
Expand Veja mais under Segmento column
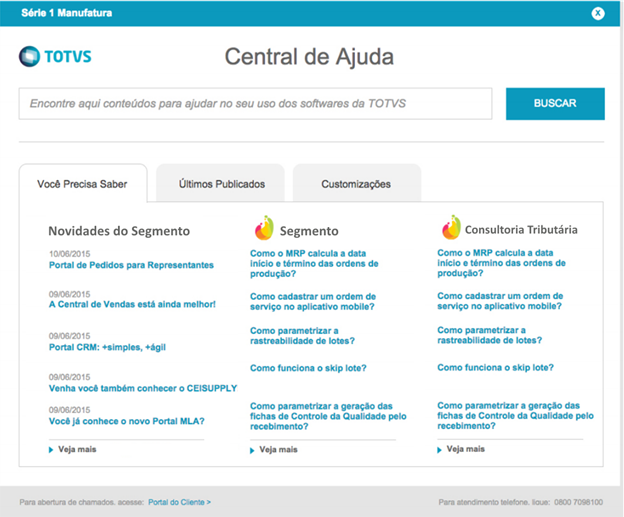pyautogui.click(x=274, y=450)
